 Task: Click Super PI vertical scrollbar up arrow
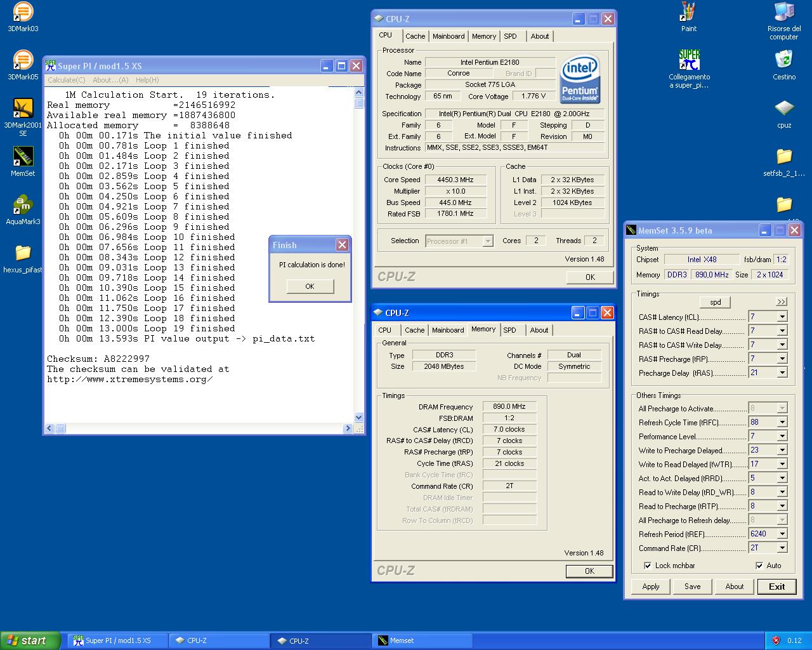(x=359, y=93)
